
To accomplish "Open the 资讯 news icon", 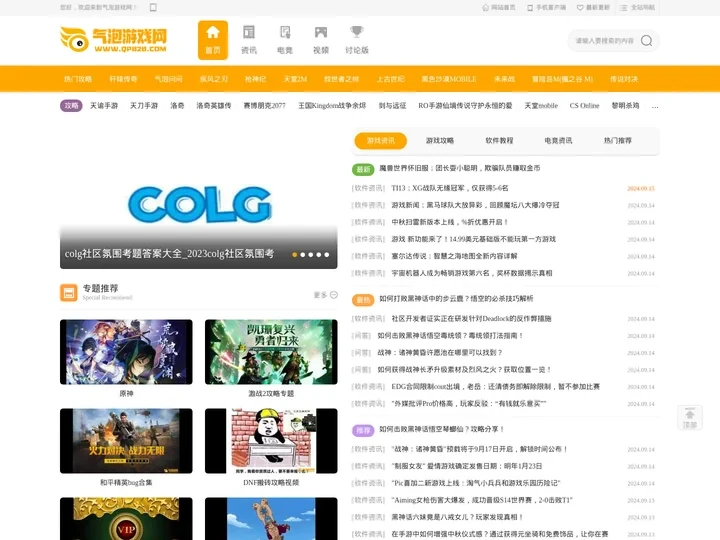I will (x=249, y=40).
